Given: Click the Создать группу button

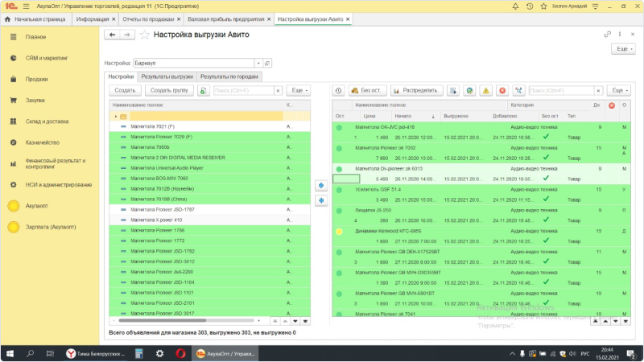Looking at the screenshot, I should pos(169,91).
